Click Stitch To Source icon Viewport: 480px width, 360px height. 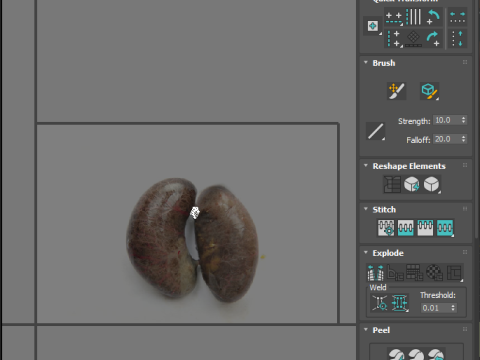tap(425, 228)
